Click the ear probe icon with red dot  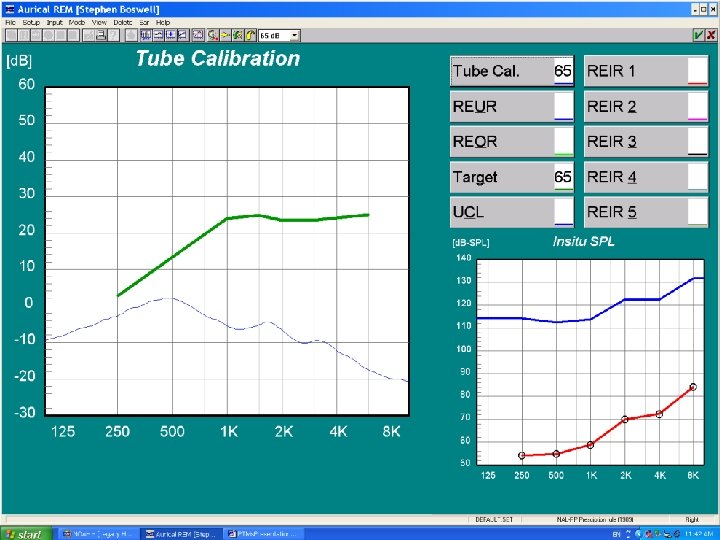pos(213,35)
